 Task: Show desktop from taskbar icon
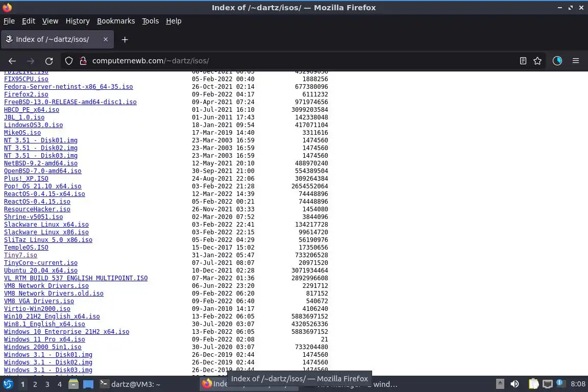pos(88,384)
